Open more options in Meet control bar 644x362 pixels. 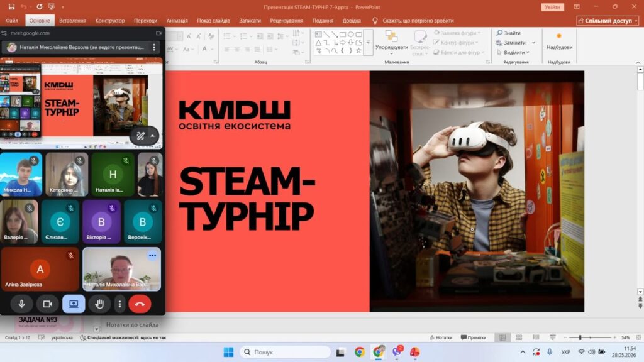point(119,304)
